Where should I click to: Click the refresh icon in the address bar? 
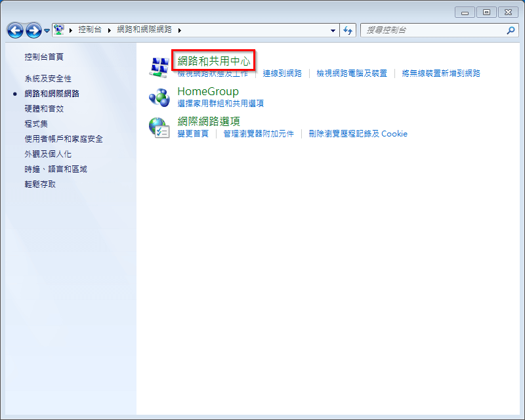coord(348,30)
